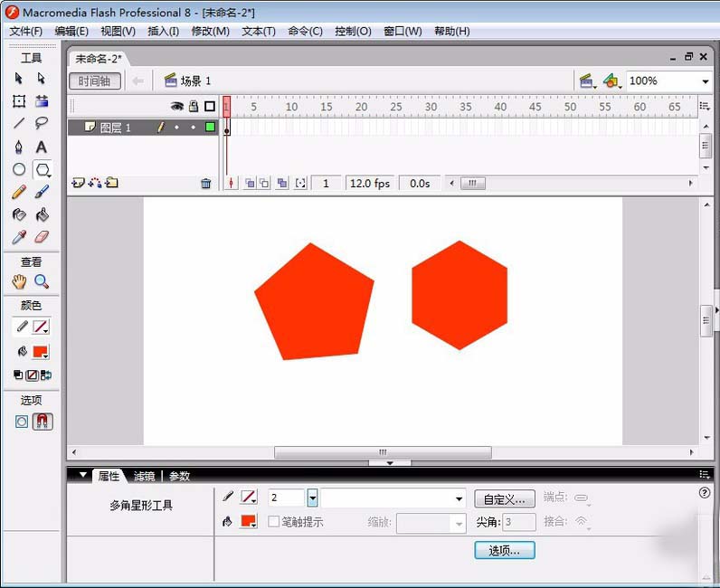Open stroke height slider arrow
720x588 pixels.
(x=312, y=498)
